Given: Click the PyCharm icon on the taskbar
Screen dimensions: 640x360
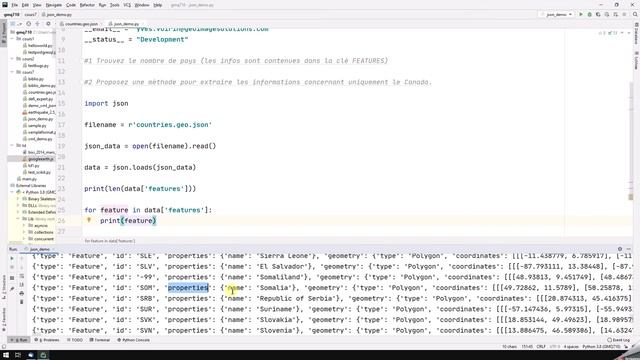Looking at the screenshot, I should (43, 355).
